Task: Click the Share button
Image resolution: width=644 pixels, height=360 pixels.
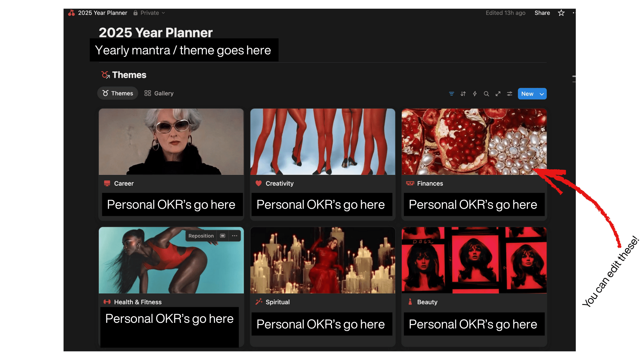Action: coord(542,13)
